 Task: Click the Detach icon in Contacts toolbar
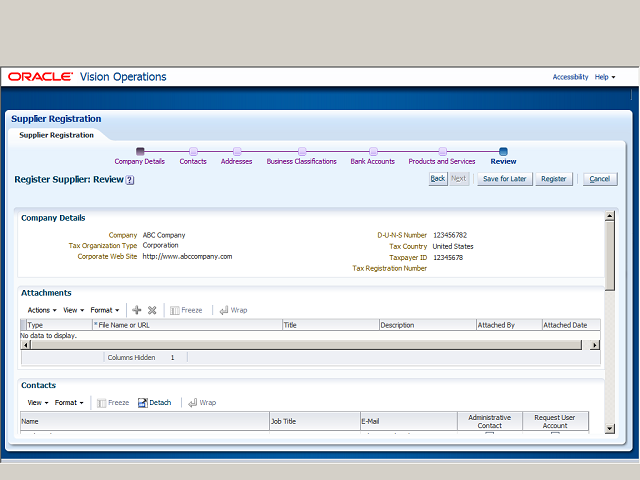click(142, 403)
